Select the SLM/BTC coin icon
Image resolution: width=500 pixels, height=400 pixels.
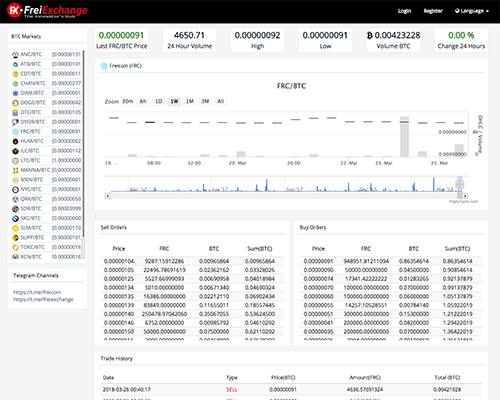click(15, 228)
